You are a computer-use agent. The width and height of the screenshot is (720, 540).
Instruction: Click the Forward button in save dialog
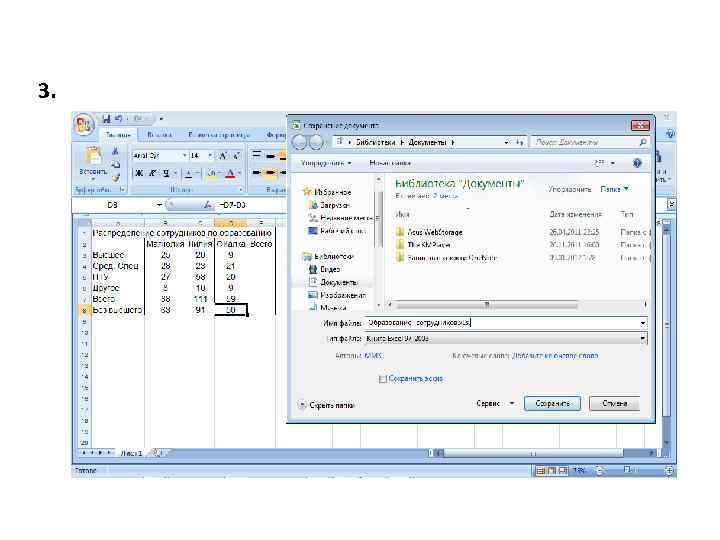[x=316, y=143]
